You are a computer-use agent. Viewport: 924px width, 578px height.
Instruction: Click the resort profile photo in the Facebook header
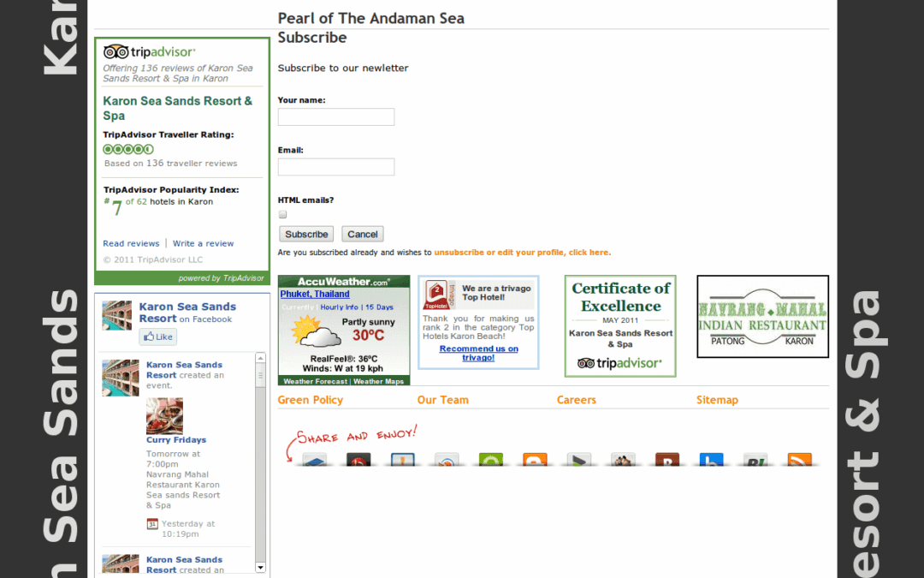click(x=116, y=315)
